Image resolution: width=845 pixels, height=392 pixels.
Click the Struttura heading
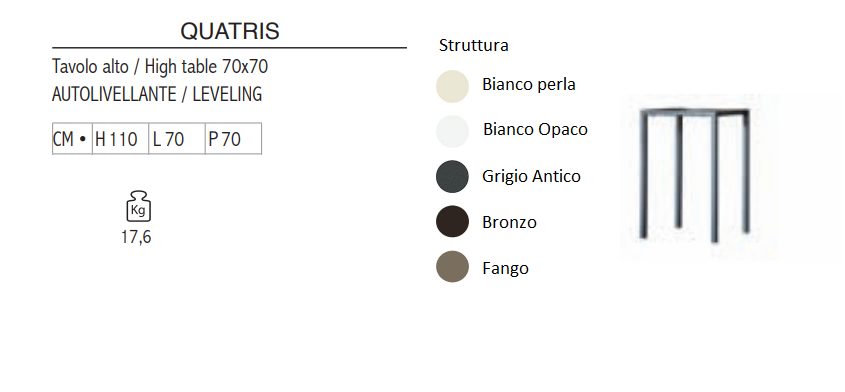click(x=473, y=45)
